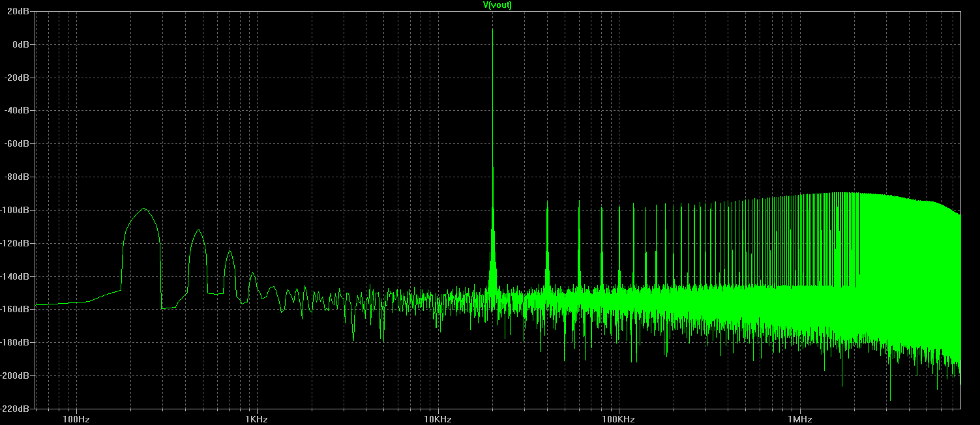Click the -160dB vertical axis label
Screen dimensions: 980x425
pos(16,309)
